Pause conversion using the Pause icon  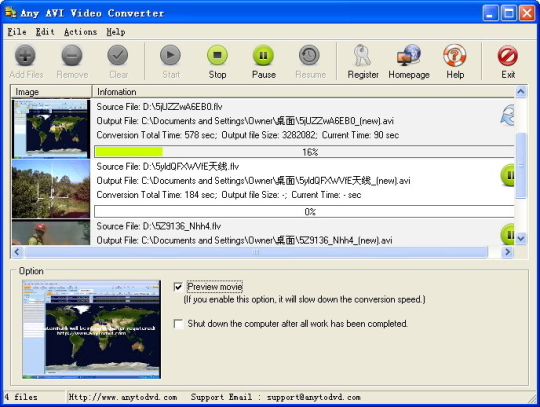tap(263, 55)
